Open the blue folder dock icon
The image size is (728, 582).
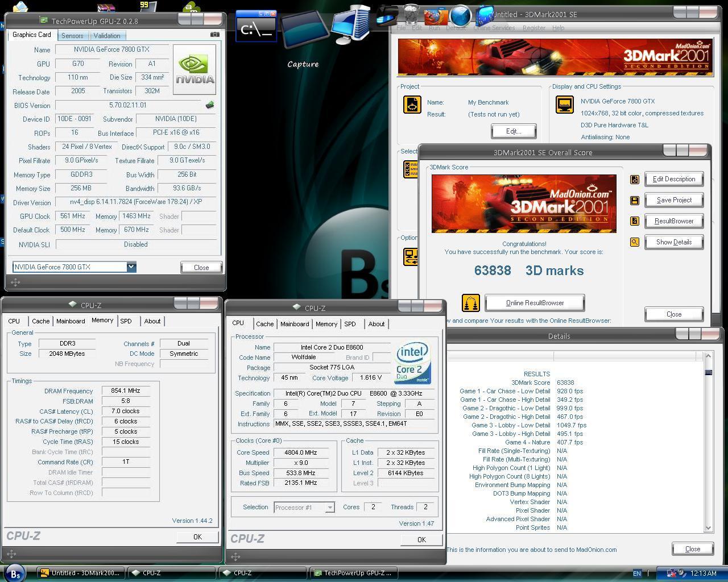(x=485, y=15)
